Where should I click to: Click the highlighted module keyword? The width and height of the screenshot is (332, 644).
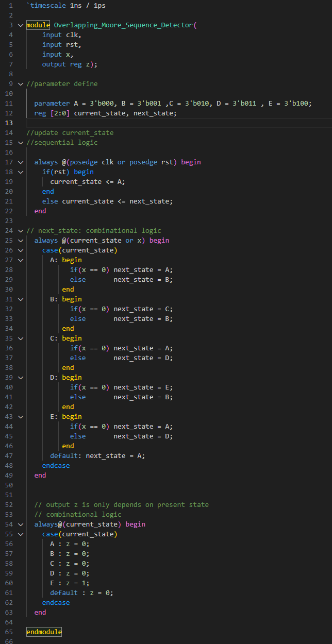click(x=38, y=25)
